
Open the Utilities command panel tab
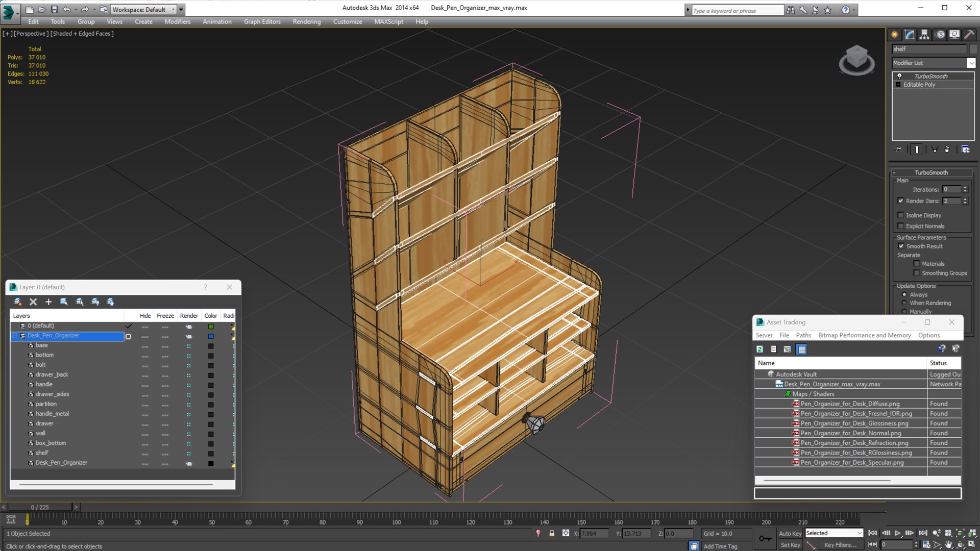(969, 35)
